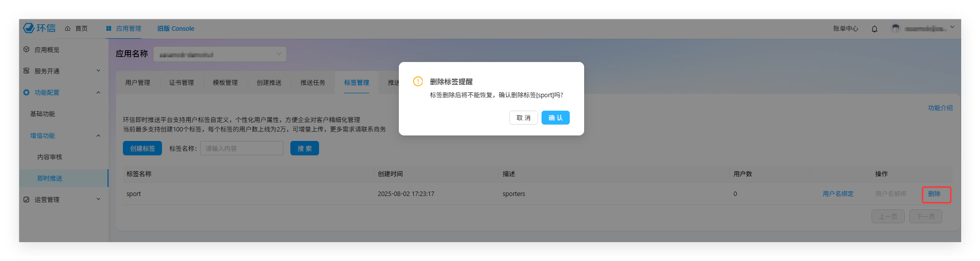This screenshot has height=261, width=980.
Task: Click the 应用概览 sidebar item
Action: pos(47,50)
